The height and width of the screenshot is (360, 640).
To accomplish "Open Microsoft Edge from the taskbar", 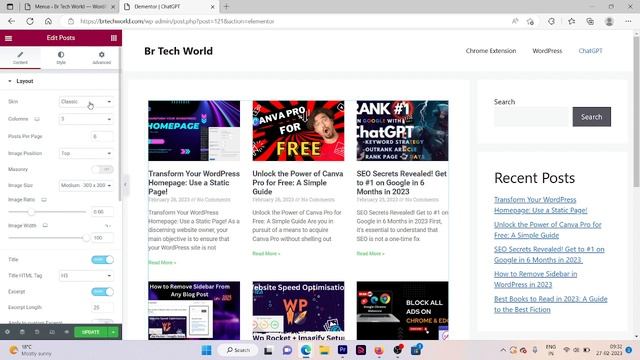I will (306, 350).
